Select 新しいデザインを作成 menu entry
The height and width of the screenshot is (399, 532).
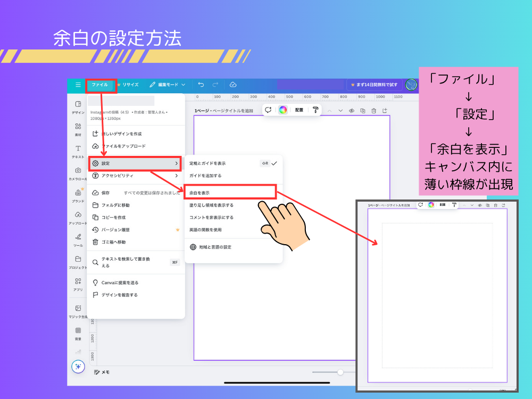[136, 134]
